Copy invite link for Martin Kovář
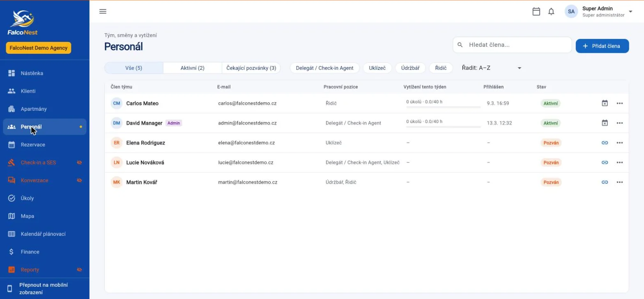Screen dimensions: 644x299 coord(605,182)
